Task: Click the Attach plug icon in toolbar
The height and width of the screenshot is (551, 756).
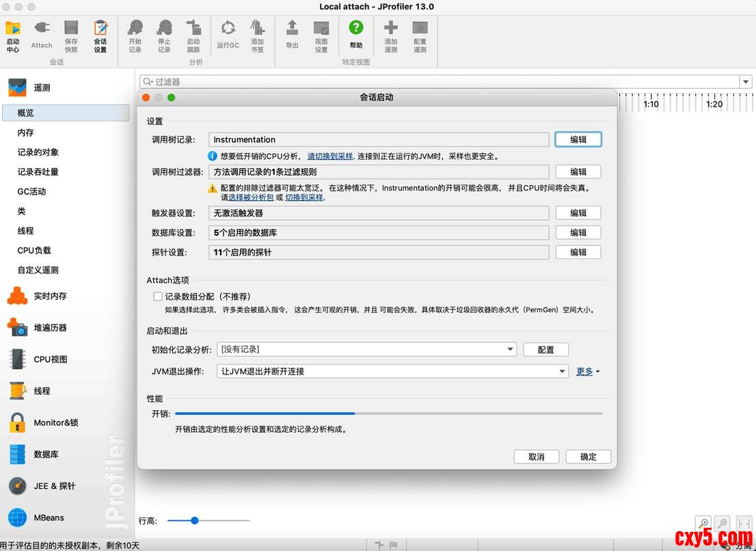Action: 42,29
